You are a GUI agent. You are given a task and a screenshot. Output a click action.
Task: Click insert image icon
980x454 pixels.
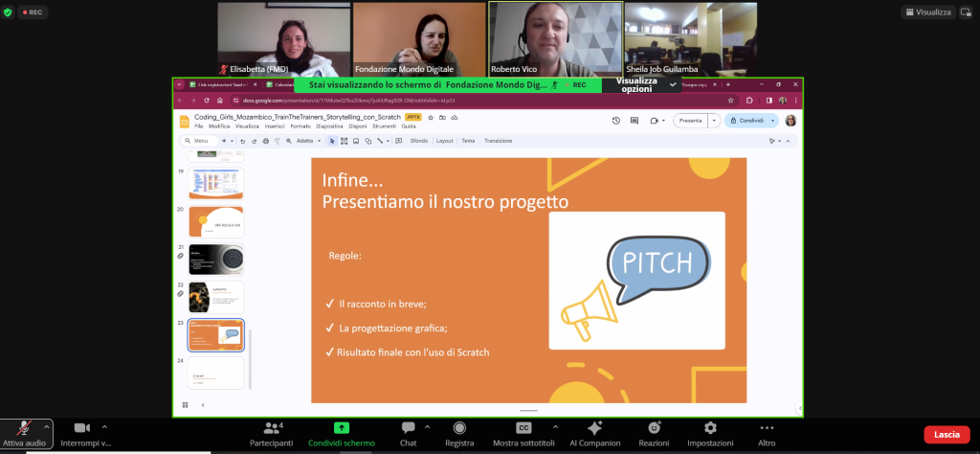tap(356, 141)
